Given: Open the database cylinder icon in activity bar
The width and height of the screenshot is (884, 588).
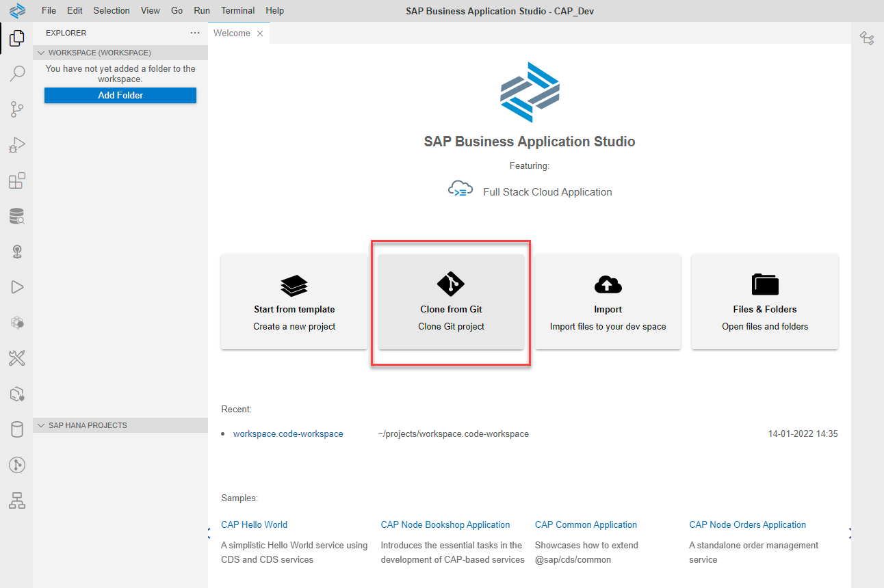Looking at the screenshot, I should (x=16, y=429).
